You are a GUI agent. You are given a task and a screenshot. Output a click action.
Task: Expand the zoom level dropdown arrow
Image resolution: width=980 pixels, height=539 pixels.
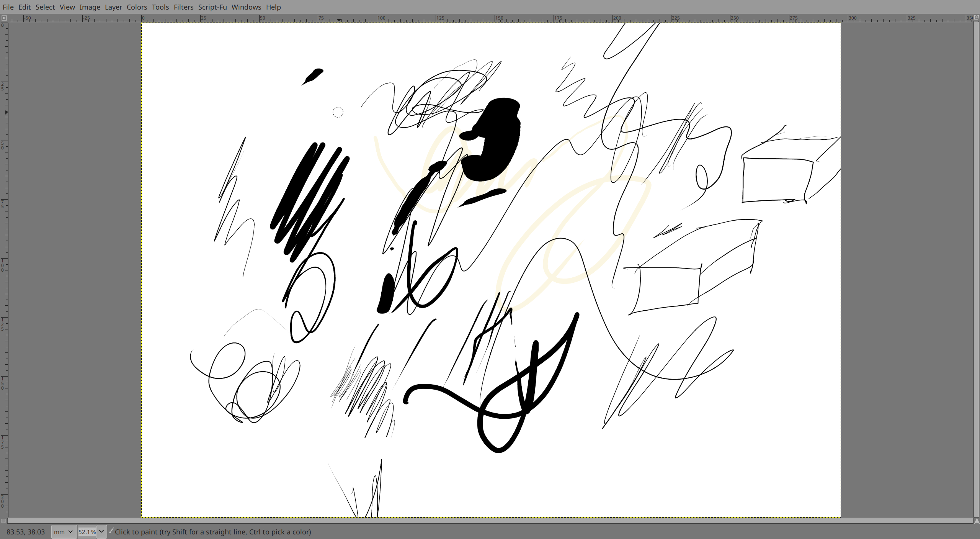point(101,532)
